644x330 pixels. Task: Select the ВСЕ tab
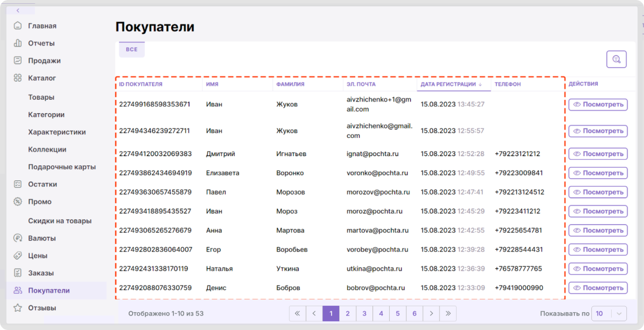pos(131,49)
